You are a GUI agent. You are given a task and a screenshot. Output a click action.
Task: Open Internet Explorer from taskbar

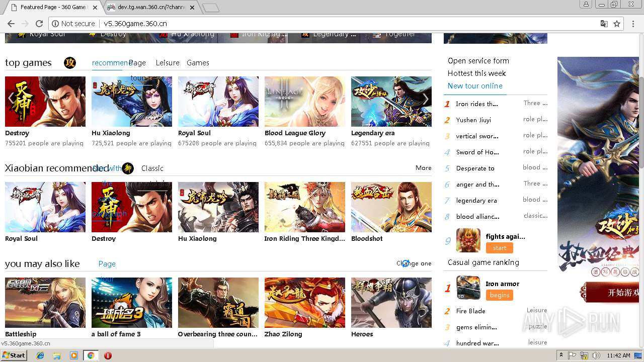pyautogui.click(x=40, y=355)
